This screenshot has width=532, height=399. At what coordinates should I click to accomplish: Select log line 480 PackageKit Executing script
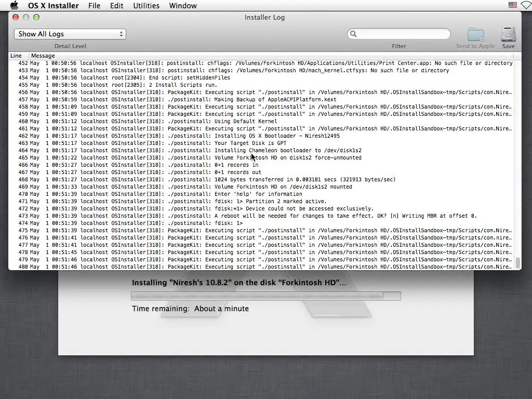(261, 267)
